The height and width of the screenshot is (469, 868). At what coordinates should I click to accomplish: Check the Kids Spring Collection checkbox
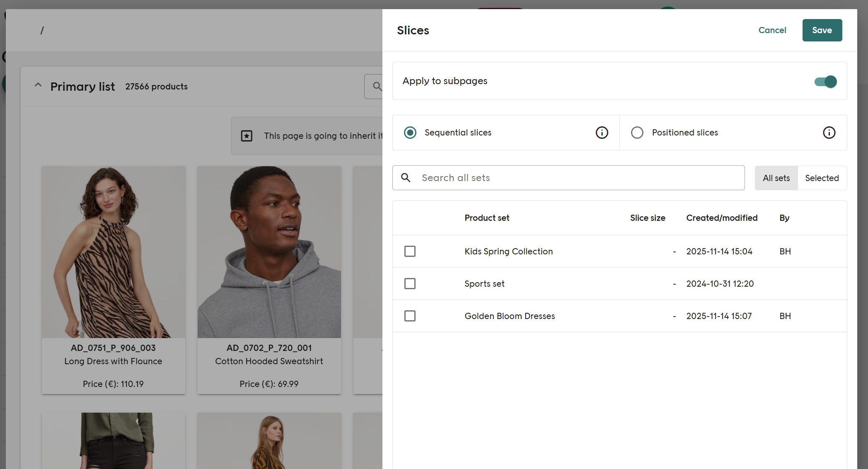tap(410, 251)
